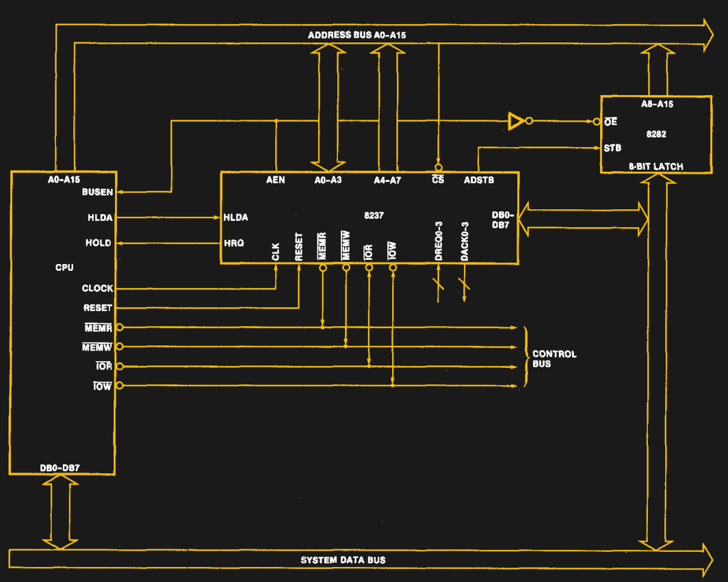Select the inverter gate symbol near the 8282 latch
728x582 pixels.
[517, 120]
